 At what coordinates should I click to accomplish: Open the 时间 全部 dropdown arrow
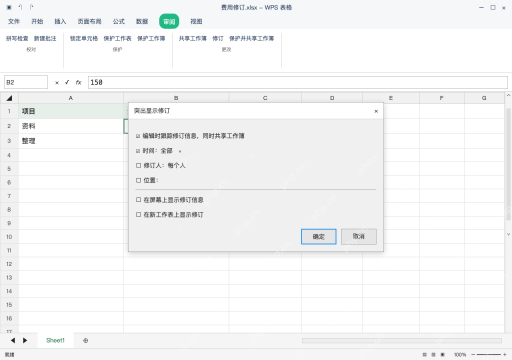click(180, 151)
